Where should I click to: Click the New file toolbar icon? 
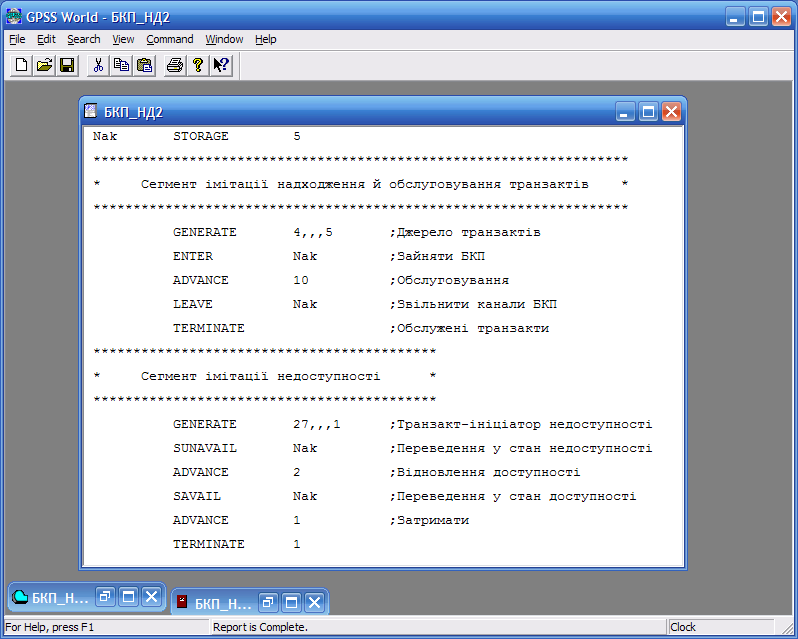tap(21, 66)
